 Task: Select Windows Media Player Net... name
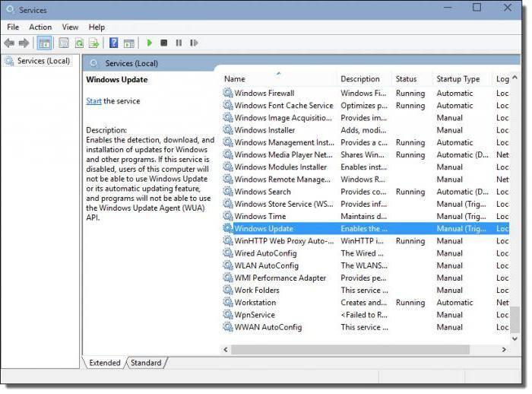283,154
